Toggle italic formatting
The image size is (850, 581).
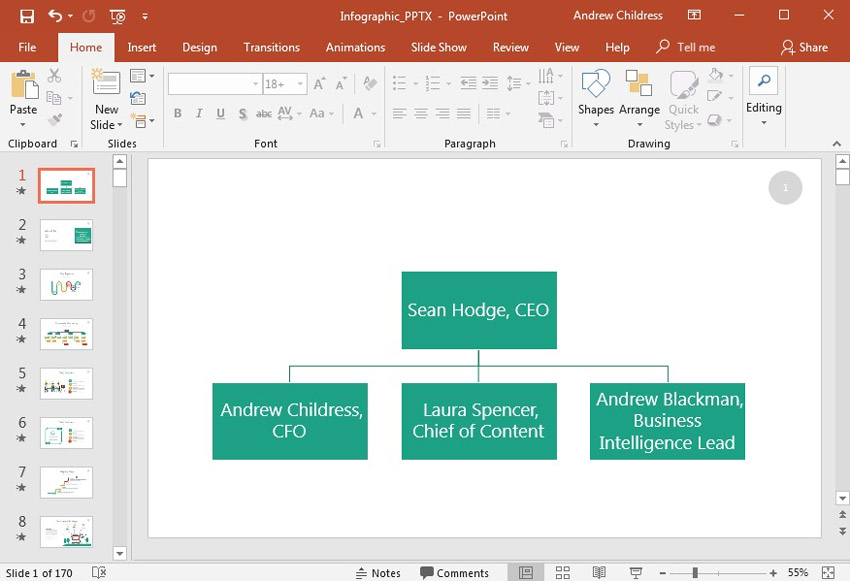(x=198, y=114)
